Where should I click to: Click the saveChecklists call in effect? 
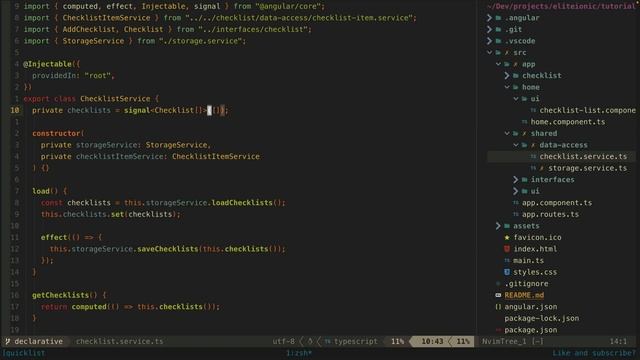point(168,249)
